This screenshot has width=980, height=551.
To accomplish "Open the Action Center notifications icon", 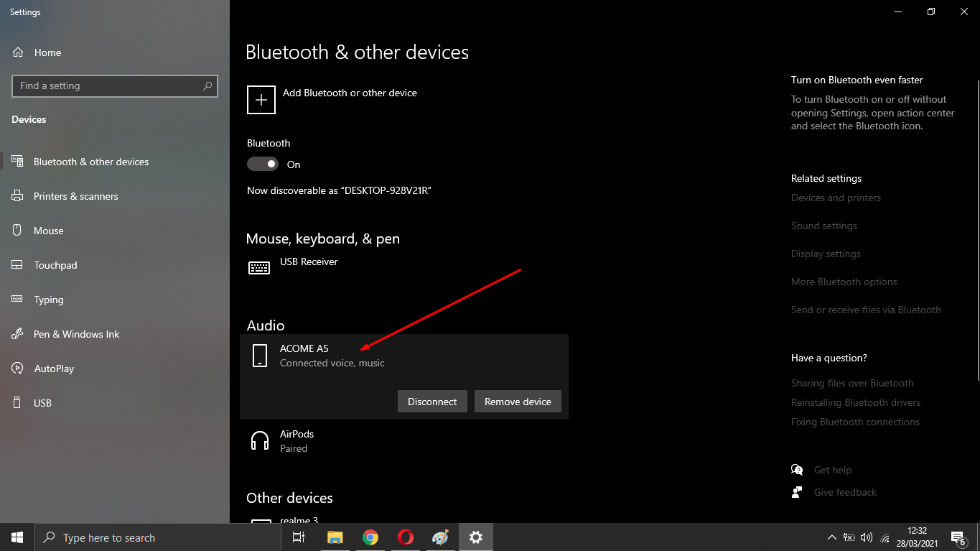I will click(958, 537).
